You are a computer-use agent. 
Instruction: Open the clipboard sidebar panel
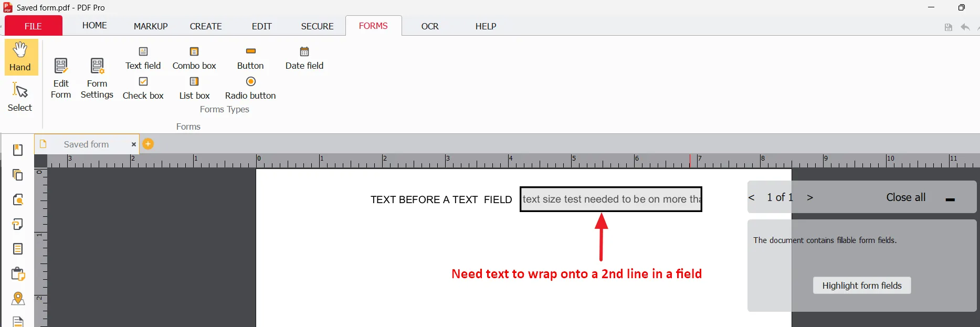(x=18, y=273)
